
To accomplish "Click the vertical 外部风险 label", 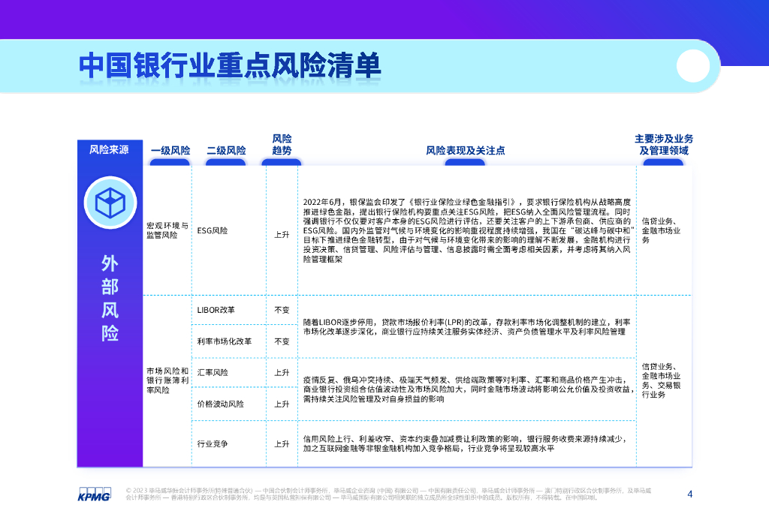I will tap(110, 298).
